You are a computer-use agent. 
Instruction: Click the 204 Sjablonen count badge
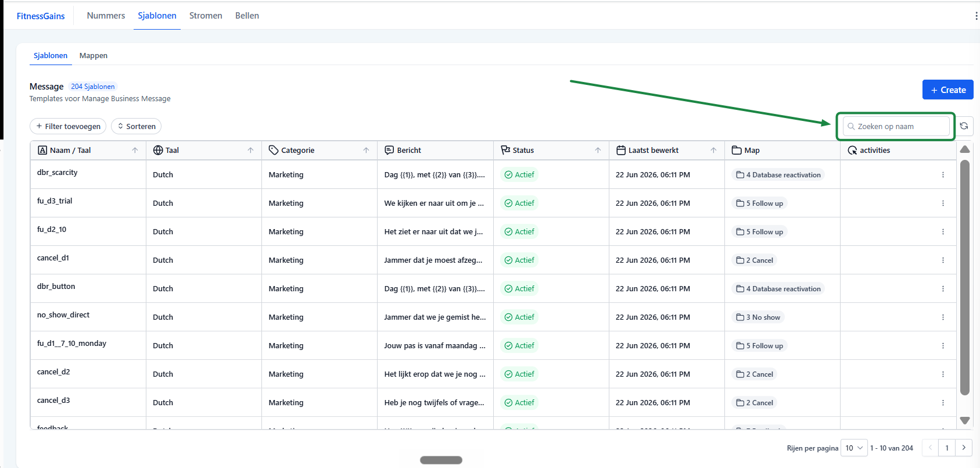pyautogui.click(x=93, y=87)
